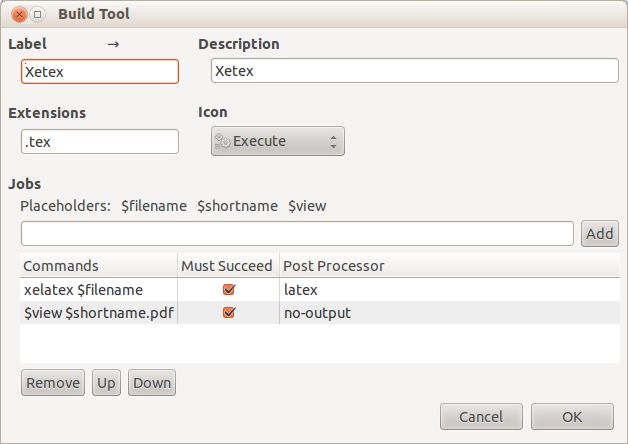Click the Up button

click(x=106, y=383)
